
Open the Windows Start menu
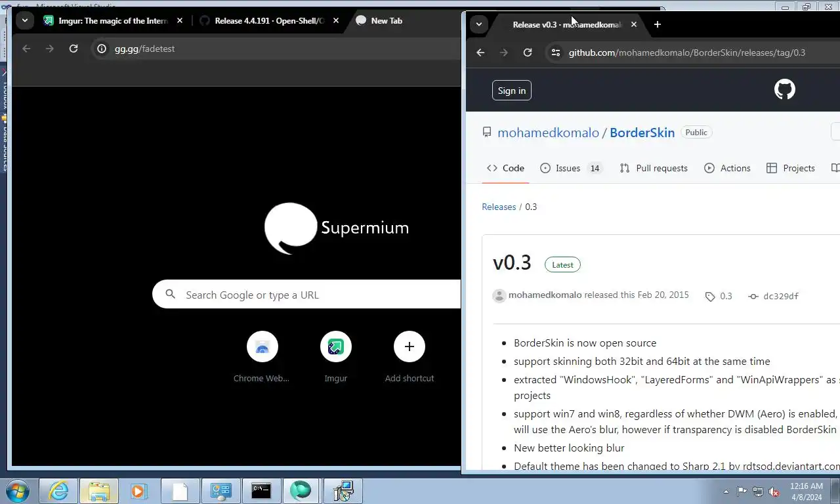point(17,491)
